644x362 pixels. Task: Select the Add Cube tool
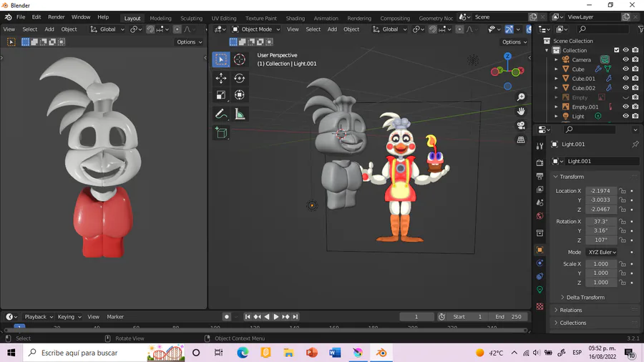(x=221, y=132)
